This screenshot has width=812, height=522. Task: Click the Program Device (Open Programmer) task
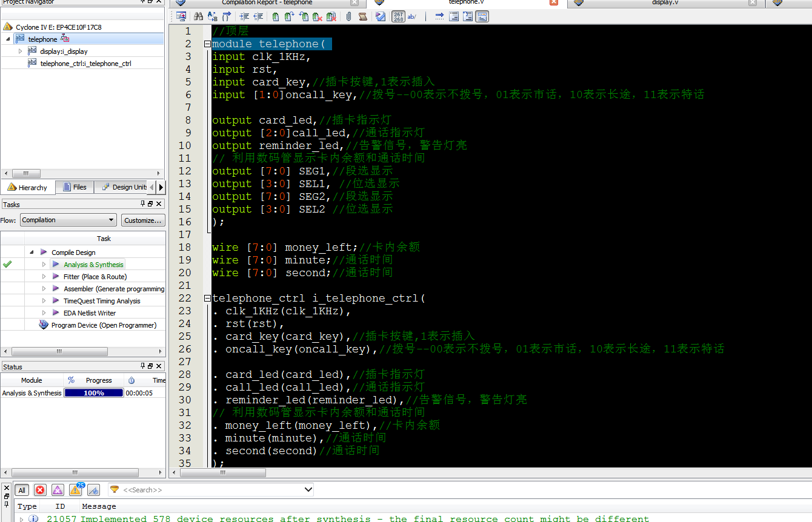tap(104, 325)
